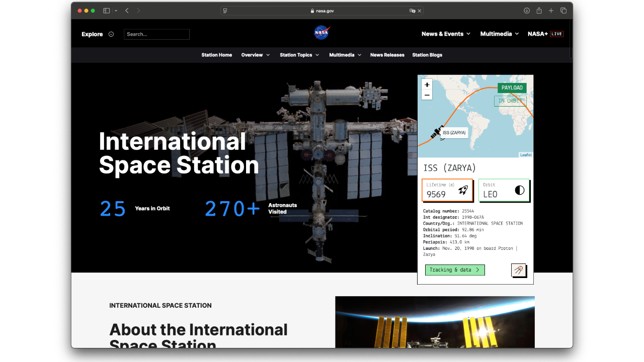
Task: Open the reader/page menu icon in address bar
Action: (x=225, y=11)
